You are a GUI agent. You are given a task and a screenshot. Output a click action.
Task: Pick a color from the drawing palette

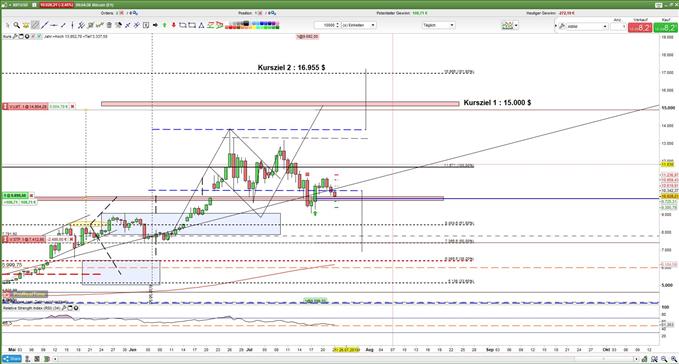click(x=252, y=26)
